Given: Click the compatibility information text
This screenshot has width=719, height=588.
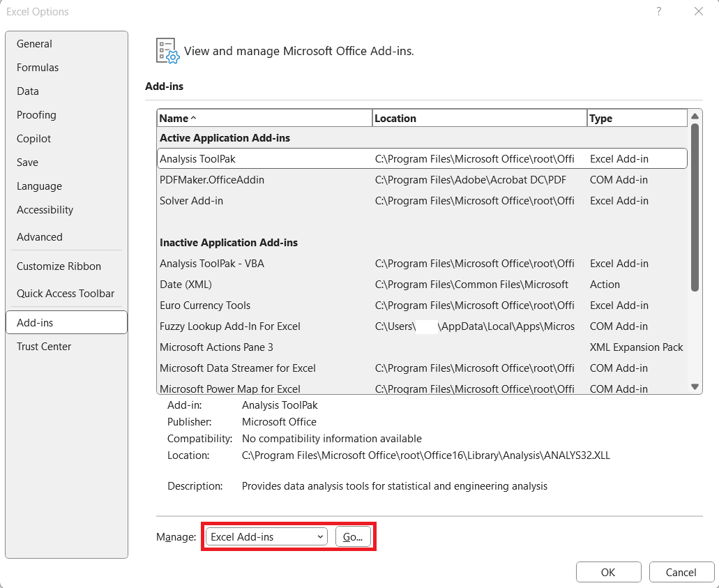Looking at the screenshot, I should 332,439.
